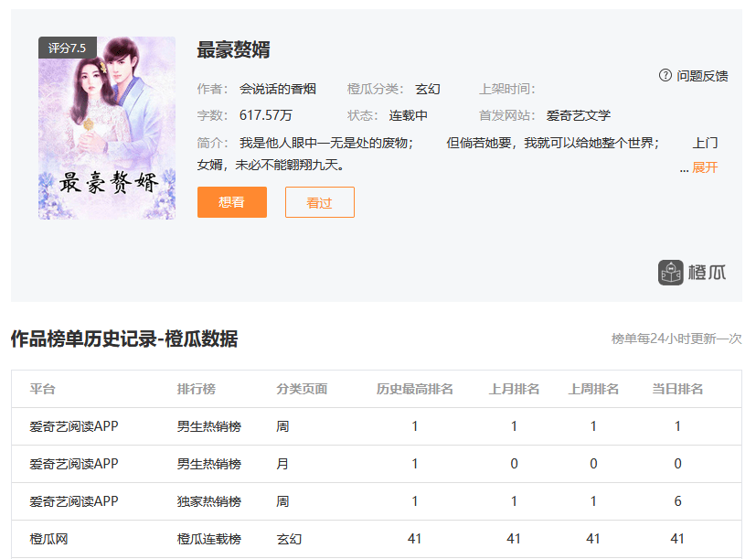Click the 上周排名 column header
The image size is (756, 559).
tap(593, 389)
